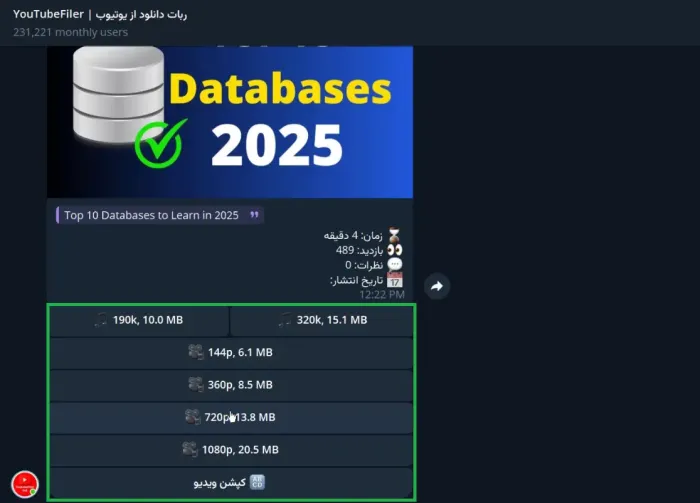Click the duration line '4 دقیقه'
Screen dimensions: 700x503
pos(362,235)
